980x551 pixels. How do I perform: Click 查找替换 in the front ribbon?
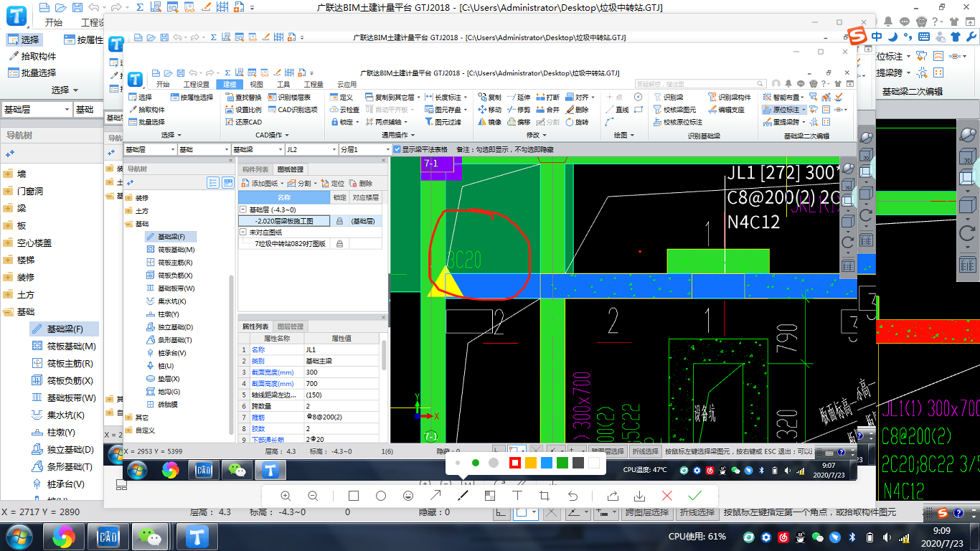click(x=242, y=97)
